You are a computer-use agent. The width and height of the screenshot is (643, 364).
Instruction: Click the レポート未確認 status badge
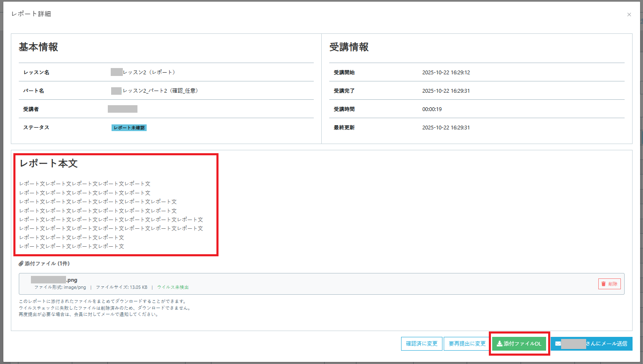click(129, 128)
